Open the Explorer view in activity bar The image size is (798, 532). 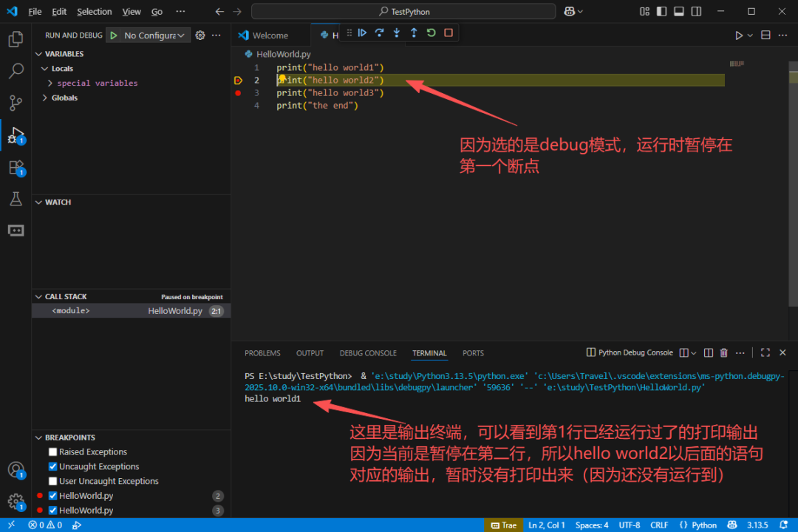point(16,39)
